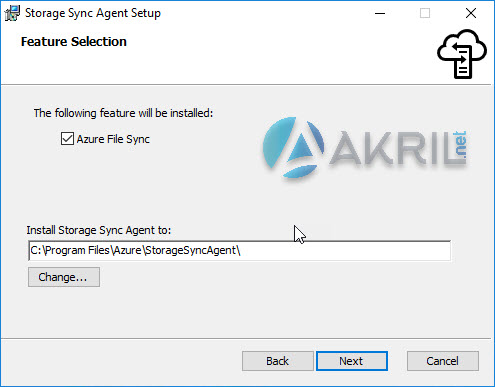Proceed with the Next button

pos(352,361)
